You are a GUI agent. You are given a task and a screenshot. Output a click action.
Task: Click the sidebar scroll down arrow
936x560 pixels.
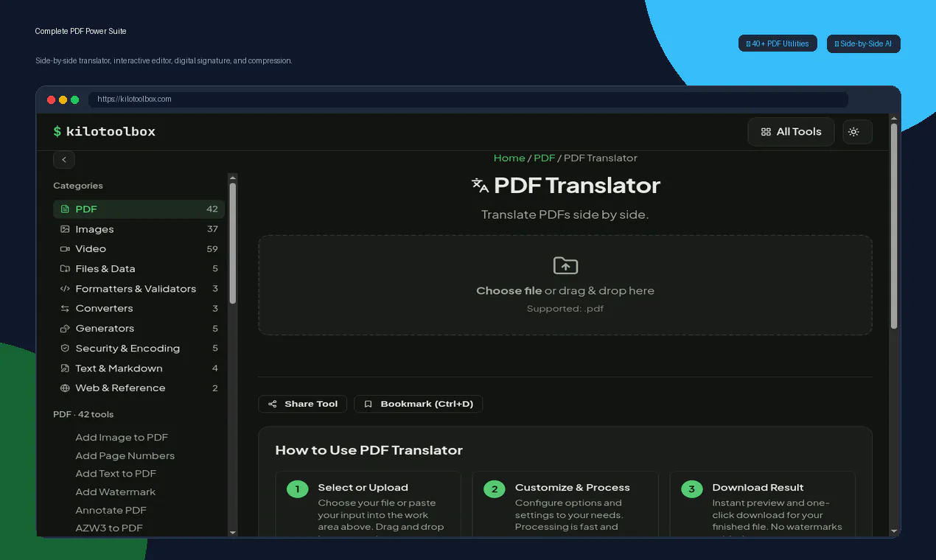click(x=233, y=532)
